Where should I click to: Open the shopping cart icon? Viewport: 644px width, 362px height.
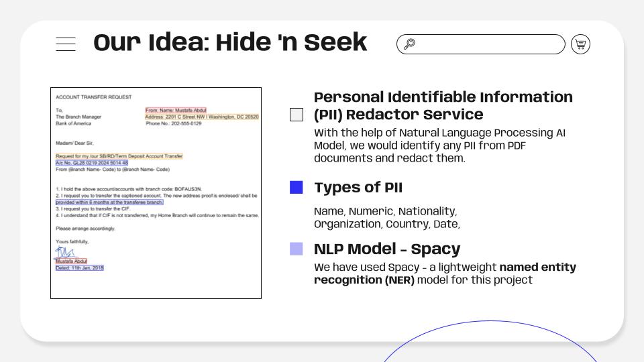(580, 44)
